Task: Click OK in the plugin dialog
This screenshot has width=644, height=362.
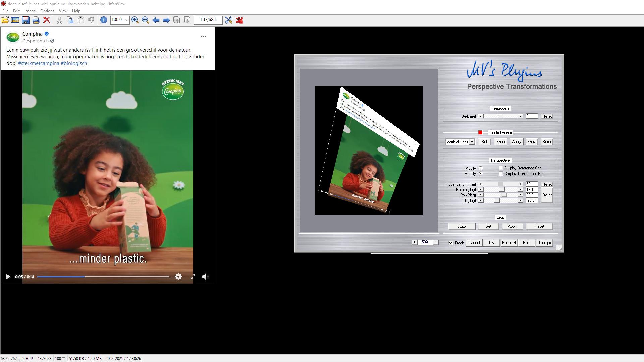Action: [491, 243]
